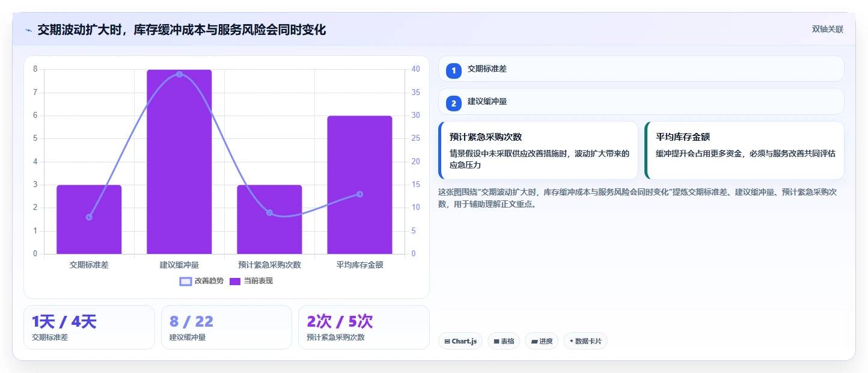Screen dimensions: 868x373
Task: Click the Chart.js tag icon
Action: coord(447,341)
